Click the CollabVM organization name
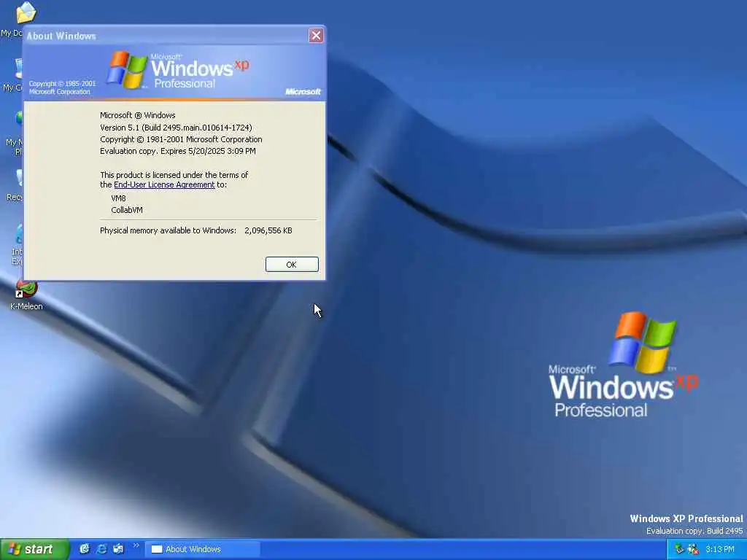This screenshot has height=560, width=747. click(x=127, y=210)
